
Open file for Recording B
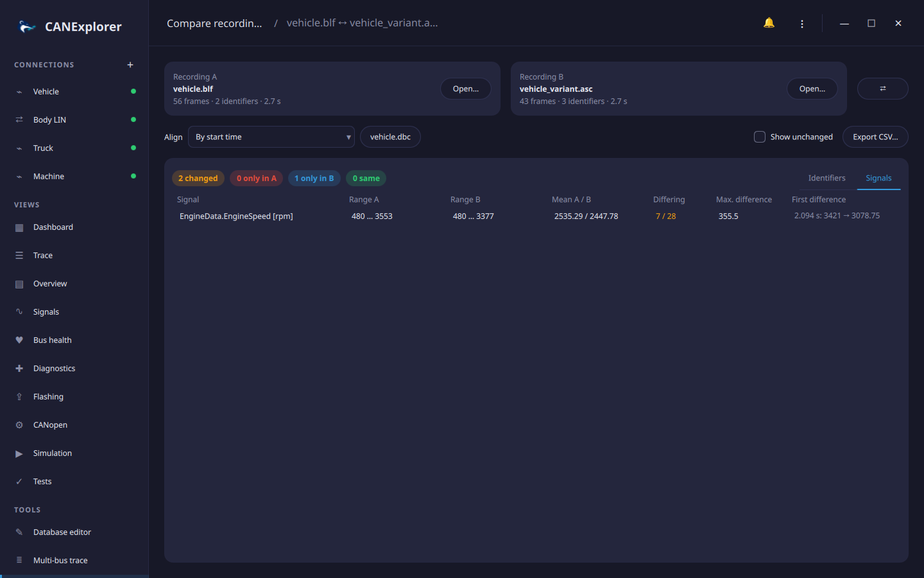812,89
